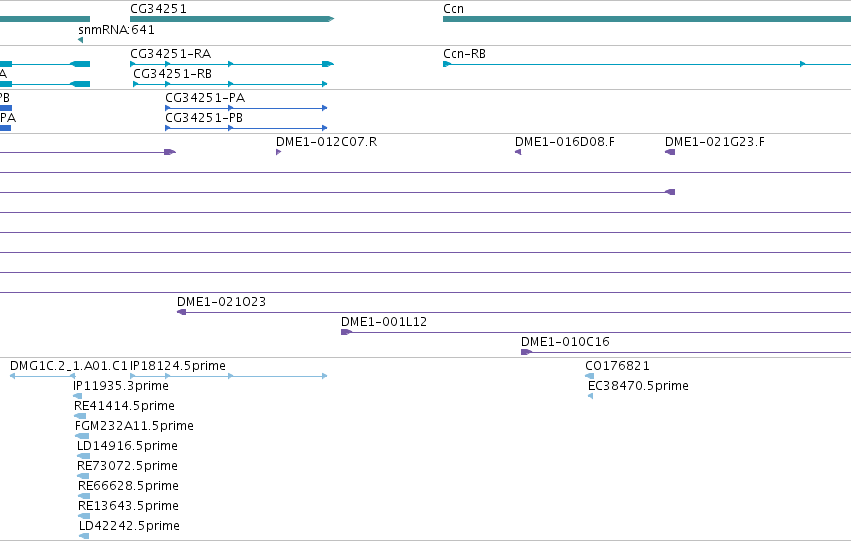Open the DME1-010C16 BAC label

565,342
